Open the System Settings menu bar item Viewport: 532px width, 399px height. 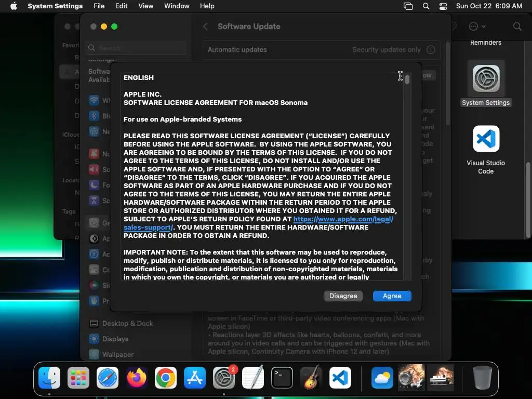55,6
